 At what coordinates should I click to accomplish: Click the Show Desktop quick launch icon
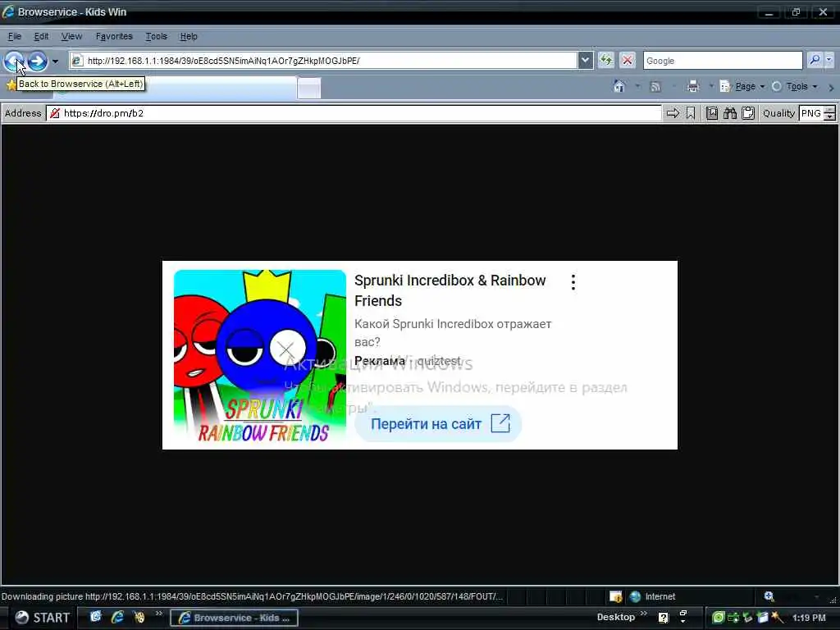(95, 617)
